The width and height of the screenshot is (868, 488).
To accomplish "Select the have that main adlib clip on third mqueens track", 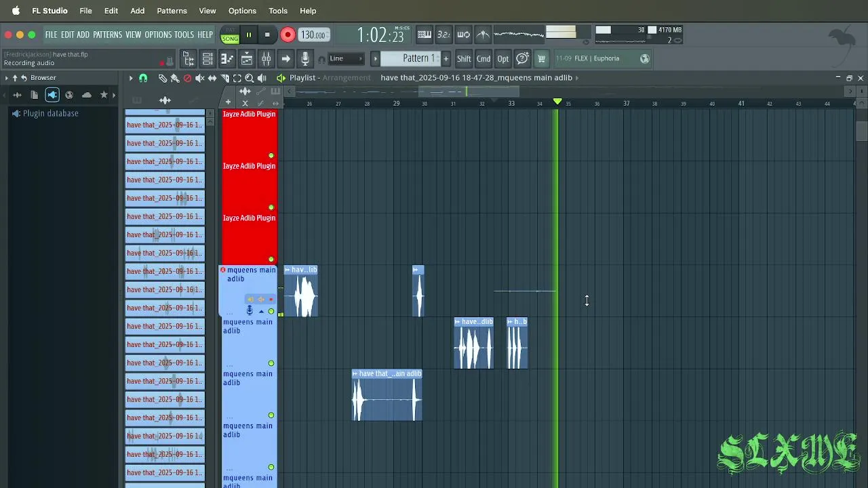I will click(387, 395).
